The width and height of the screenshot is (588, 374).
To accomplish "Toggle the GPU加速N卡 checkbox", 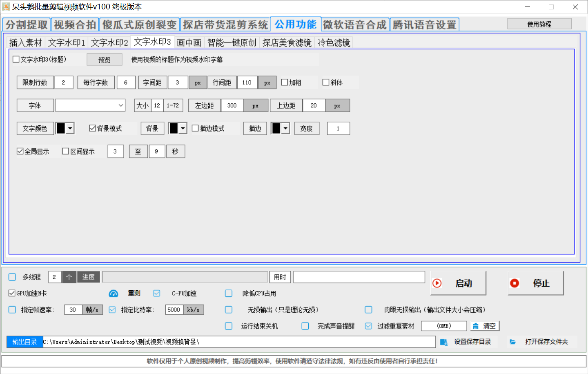I will (12, 293).
